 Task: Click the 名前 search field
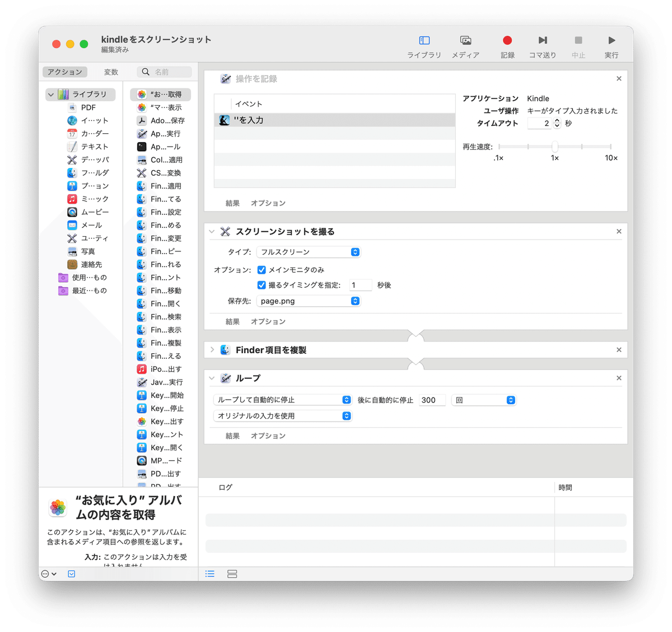pyautogui.click(x=164, y=72)
